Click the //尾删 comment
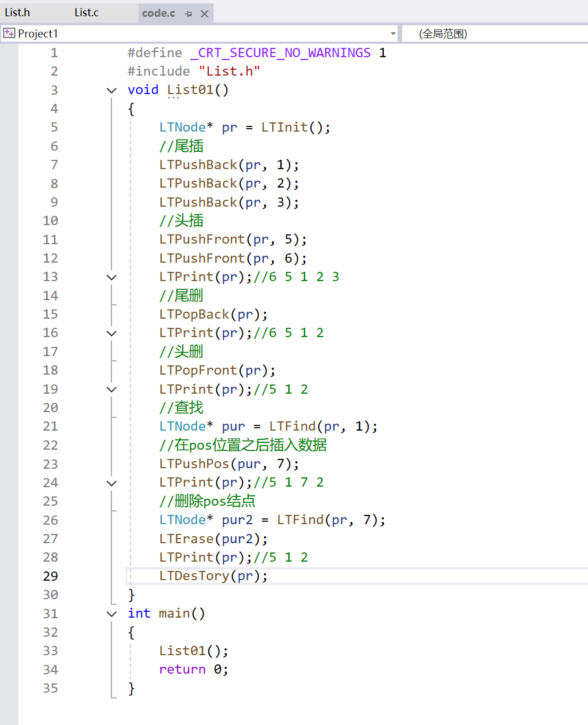The width and height of the screenshot is (588, 725). [182, 296]
